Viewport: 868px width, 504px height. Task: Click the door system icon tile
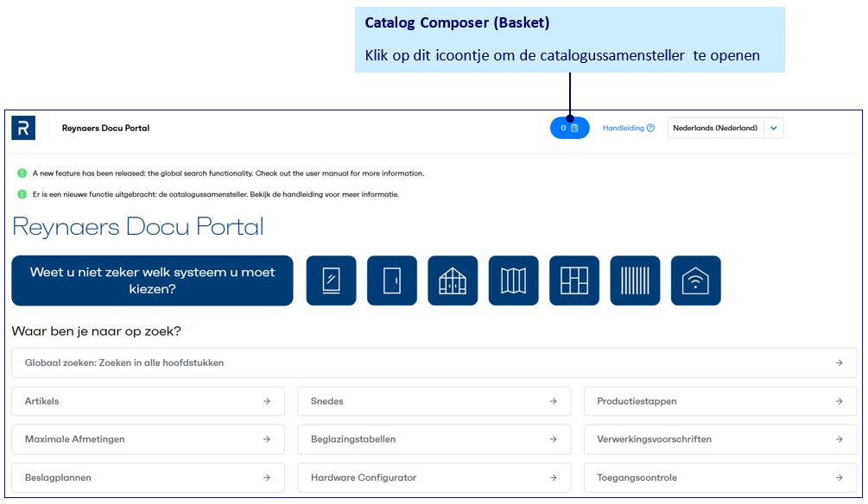point(392,280)
